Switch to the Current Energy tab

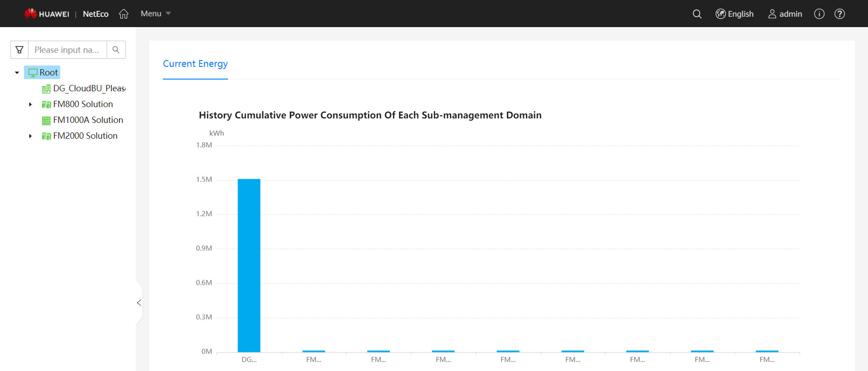tap(195, 64)
